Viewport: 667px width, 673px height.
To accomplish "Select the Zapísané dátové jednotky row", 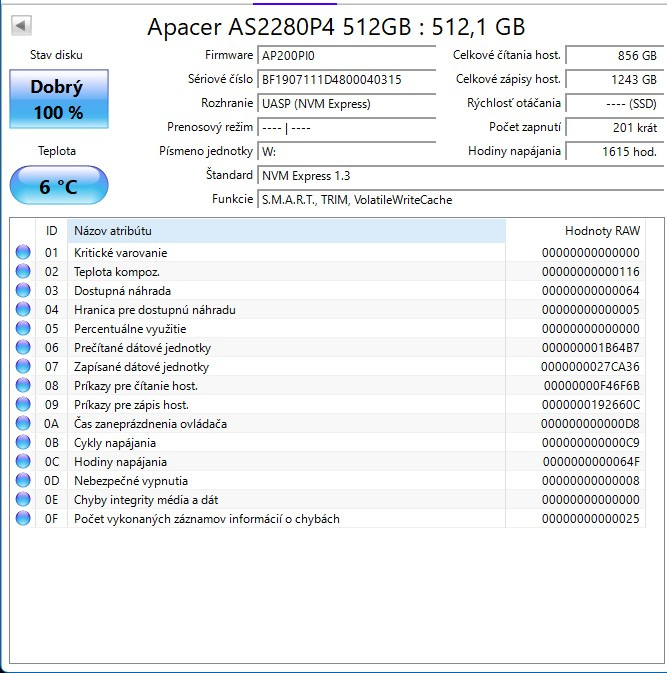I will [x=327, y=367].
